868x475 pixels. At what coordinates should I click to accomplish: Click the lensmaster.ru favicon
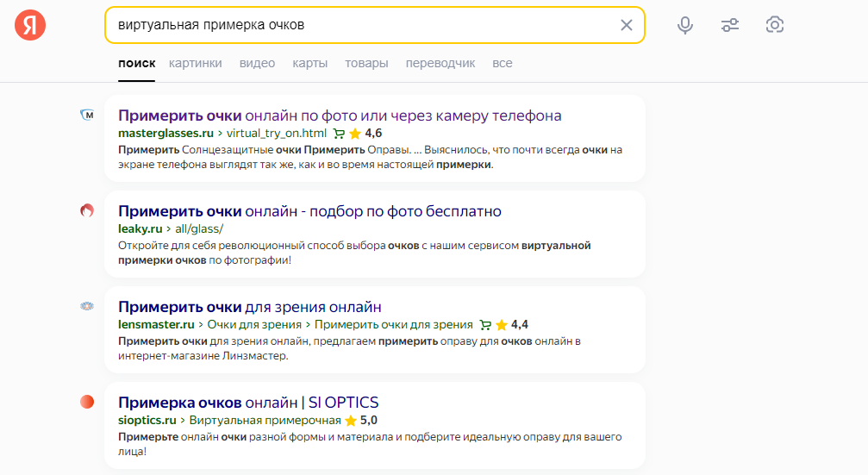pos(87,306)
